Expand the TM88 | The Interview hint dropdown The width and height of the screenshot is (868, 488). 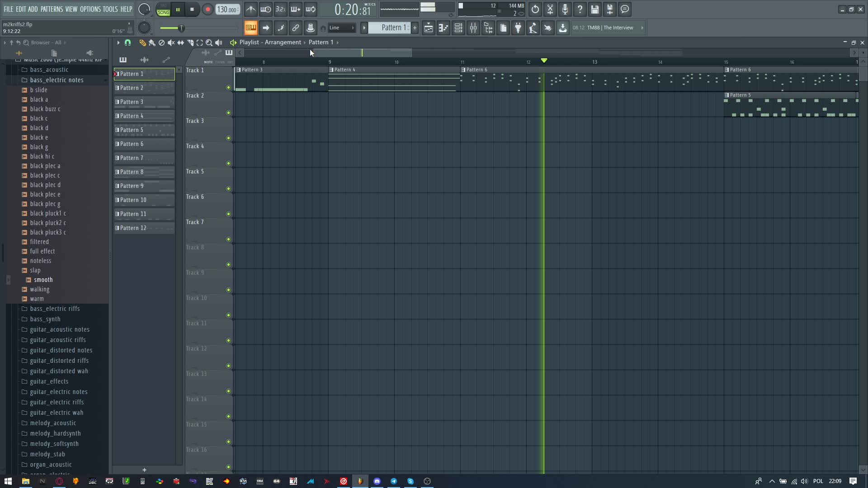[642, 28]
